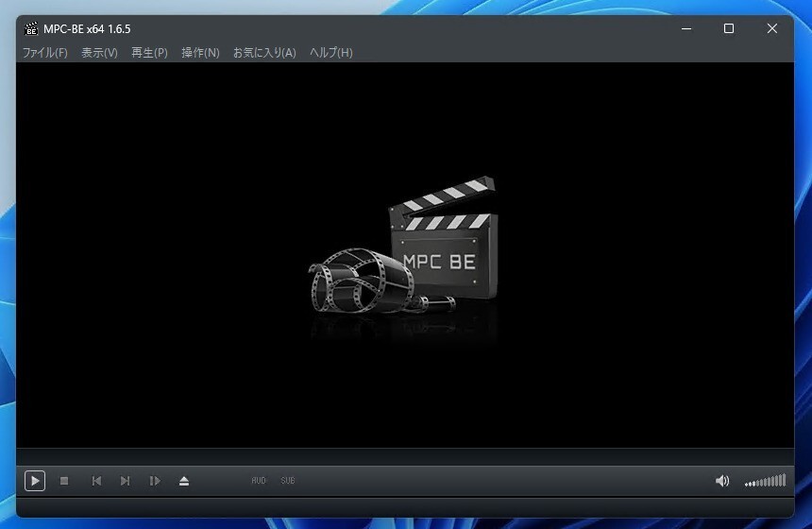Click the Play button
812x529 pixels.
point(35,481)
